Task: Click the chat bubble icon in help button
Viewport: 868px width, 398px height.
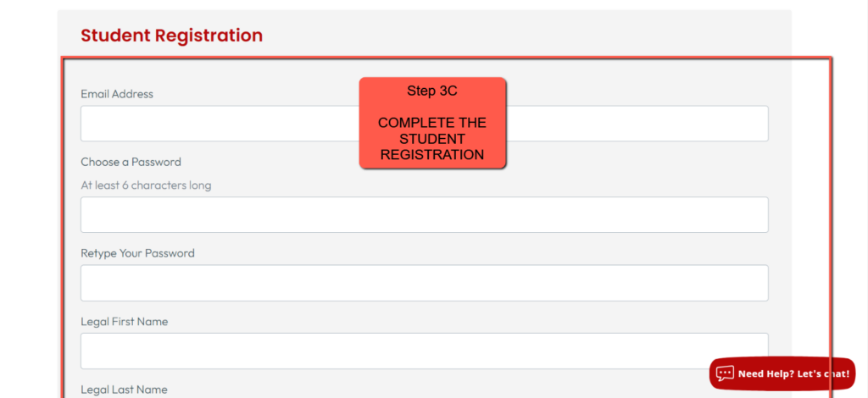Action: click(x=724, y=373)
